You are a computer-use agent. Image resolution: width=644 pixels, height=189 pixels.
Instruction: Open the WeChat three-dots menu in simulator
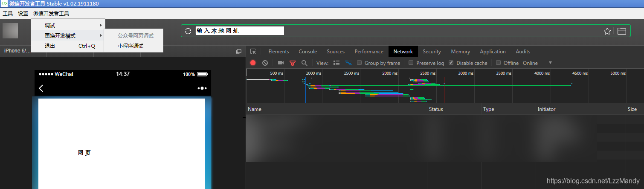(x=203, y=88)
